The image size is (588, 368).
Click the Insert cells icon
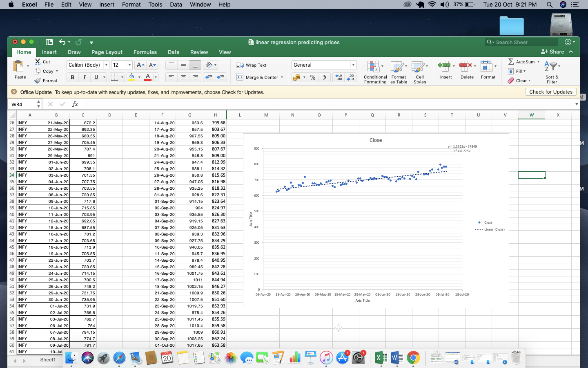pos(444,65)
